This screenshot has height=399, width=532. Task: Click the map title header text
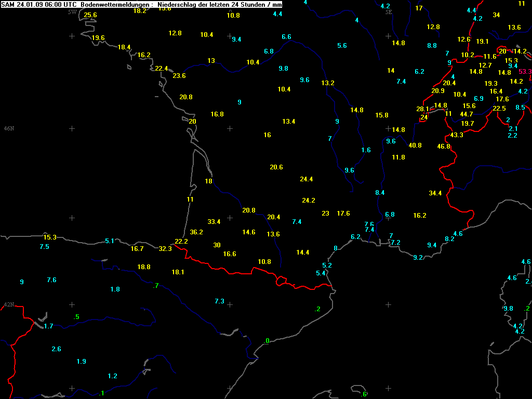[142, 4]
